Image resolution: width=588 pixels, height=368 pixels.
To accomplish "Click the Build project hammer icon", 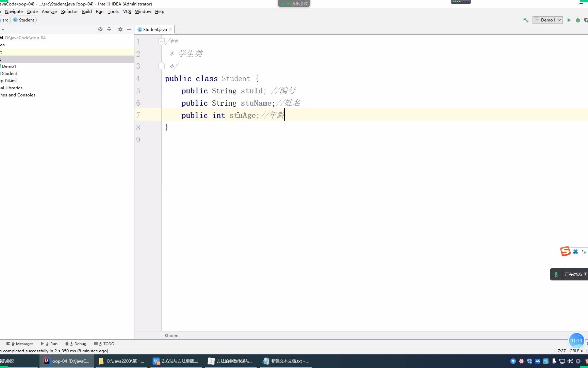I will click(x=526, y=20).
